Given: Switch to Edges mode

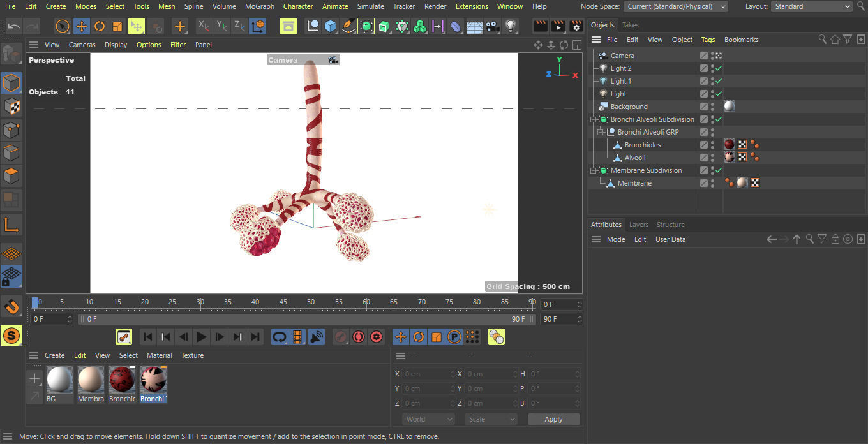Looking at the screenshot, I should coord(11,153).
